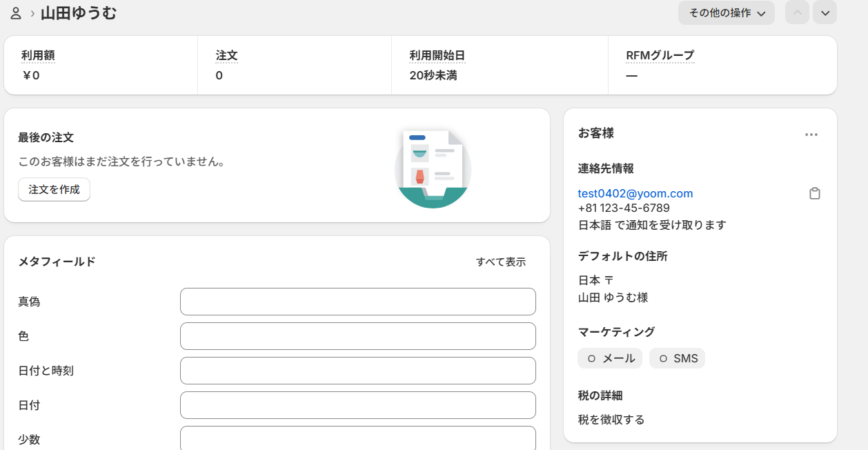Focus the 日付と時刻 metafield field
The height and width of the screenshot is (450, 868).
pyautogui.click(x=357, y=371)
